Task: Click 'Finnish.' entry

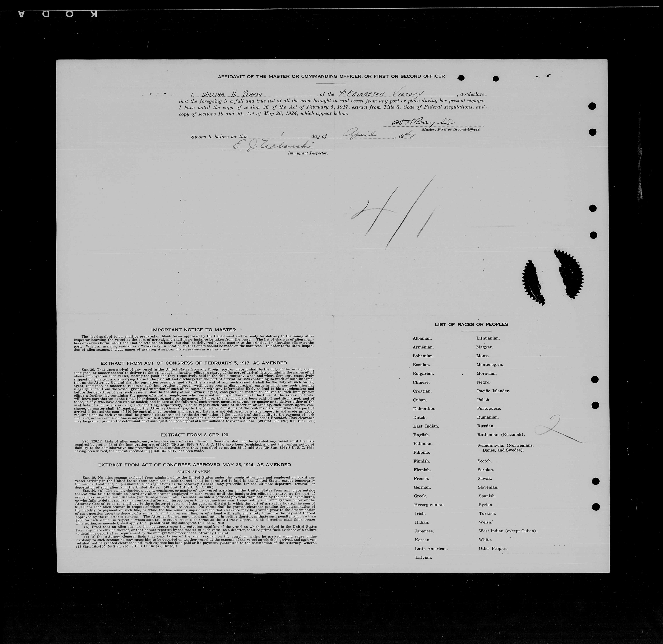Action: 422,461
